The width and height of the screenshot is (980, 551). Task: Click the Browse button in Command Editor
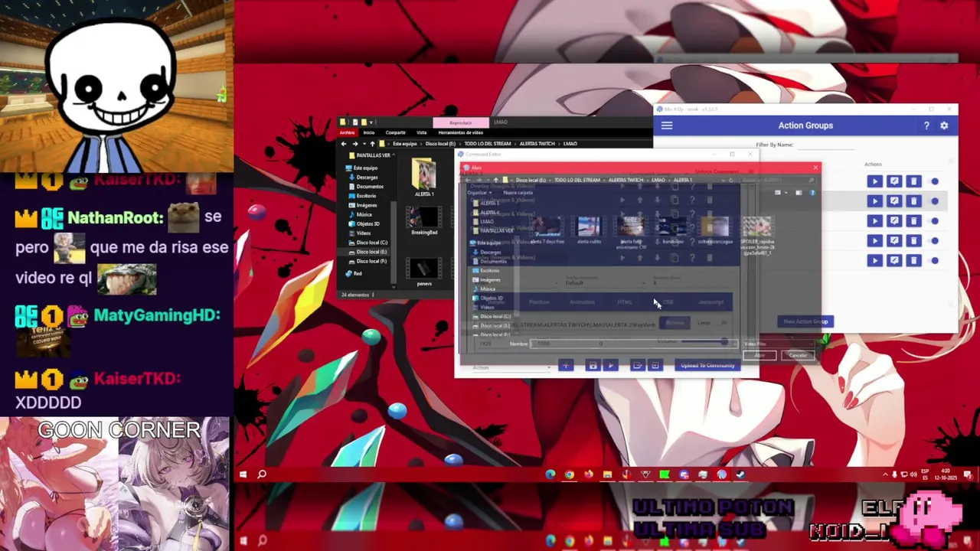tap(675, 323)
